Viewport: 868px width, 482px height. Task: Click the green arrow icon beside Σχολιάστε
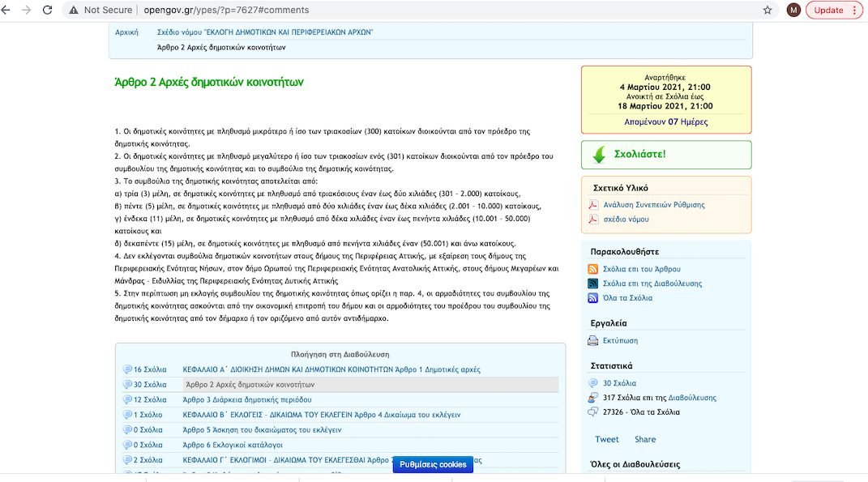pyautogui.click(x=599, y=155)
